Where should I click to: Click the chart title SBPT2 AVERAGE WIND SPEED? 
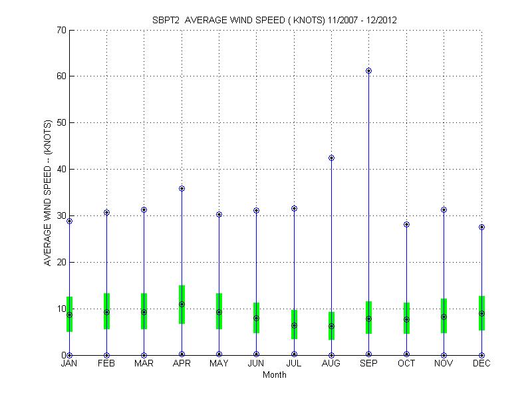coord(275,20)
